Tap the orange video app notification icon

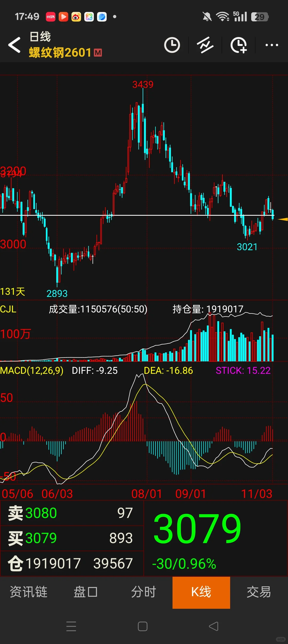[x=63, y=17]
